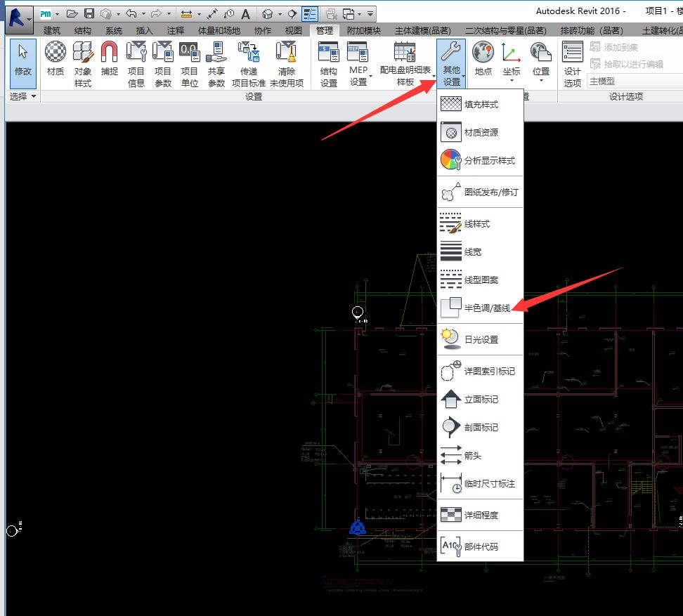The image size is (683, 616).
Task: Select the Measure tool in quick access toolbar
Action: tap(186, 14)
